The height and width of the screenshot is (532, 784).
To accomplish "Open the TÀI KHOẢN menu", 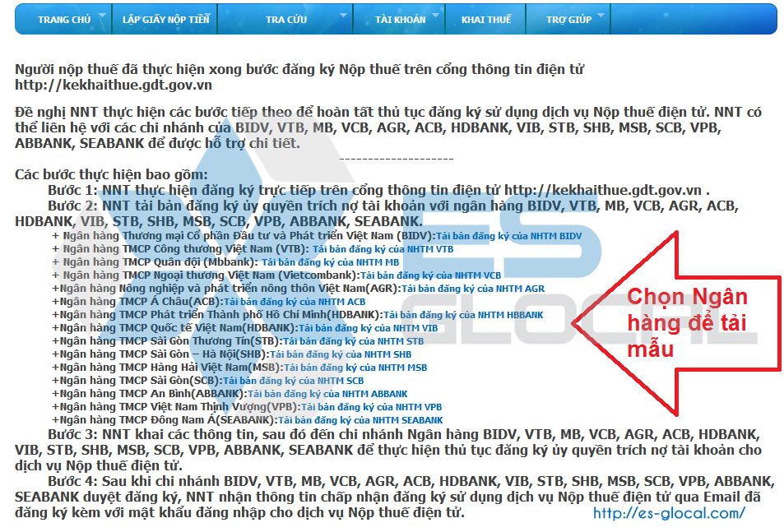I will 400,20.
